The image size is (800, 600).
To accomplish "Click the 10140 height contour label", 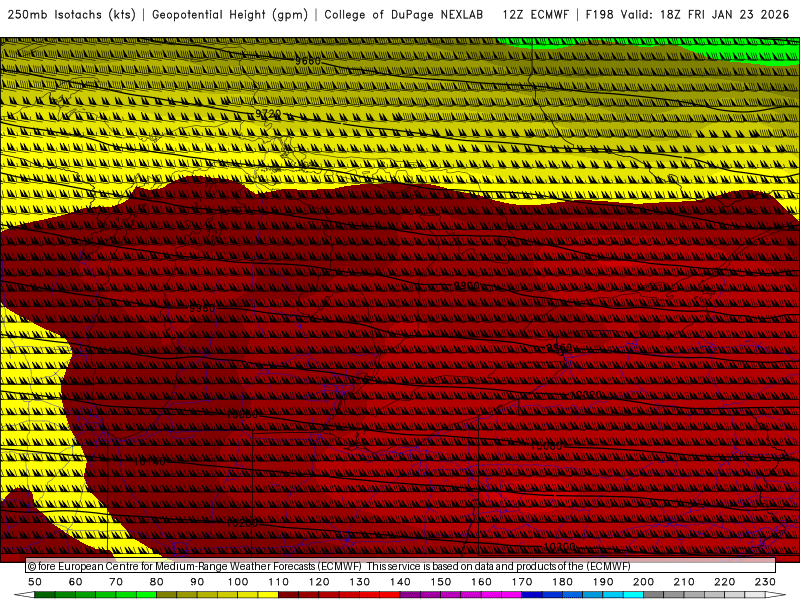I will click(x=149, y=461).
